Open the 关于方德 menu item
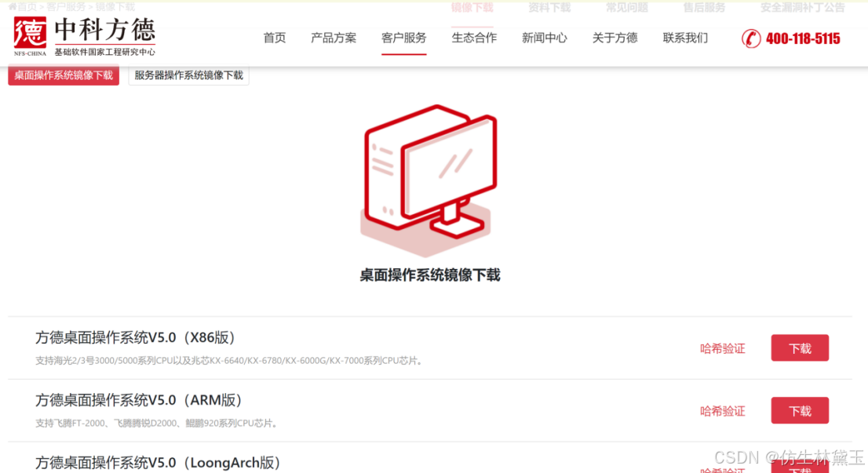Image resolution: width=868 pixels, height=473 pixels. click(x=615, y=38)
